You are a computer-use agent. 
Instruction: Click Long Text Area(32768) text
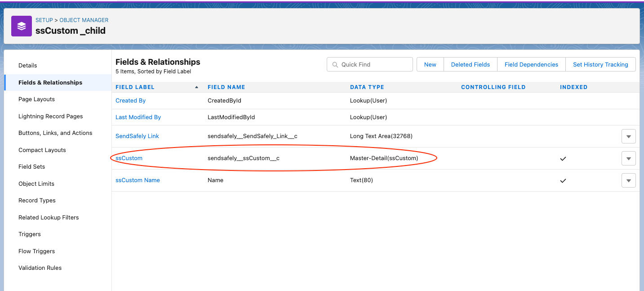coord(381,136)
